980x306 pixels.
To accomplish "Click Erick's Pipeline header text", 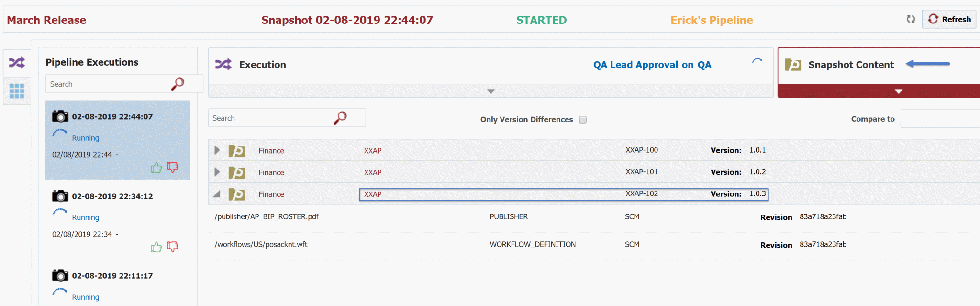I will tap(712, 20).
